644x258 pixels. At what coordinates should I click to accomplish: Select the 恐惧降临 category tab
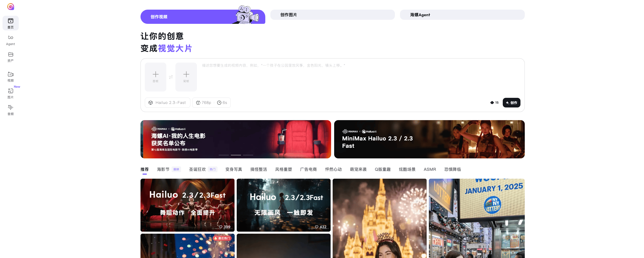[453, 169]
